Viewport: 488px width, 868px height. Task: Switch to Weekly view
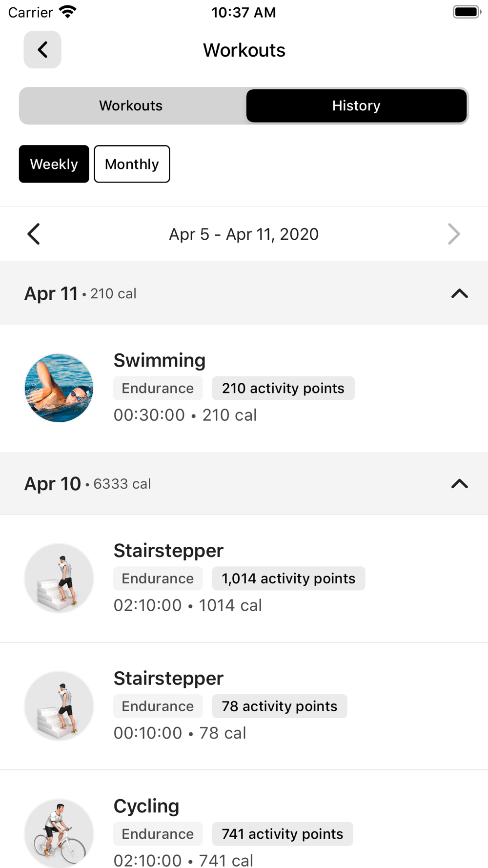54,164
